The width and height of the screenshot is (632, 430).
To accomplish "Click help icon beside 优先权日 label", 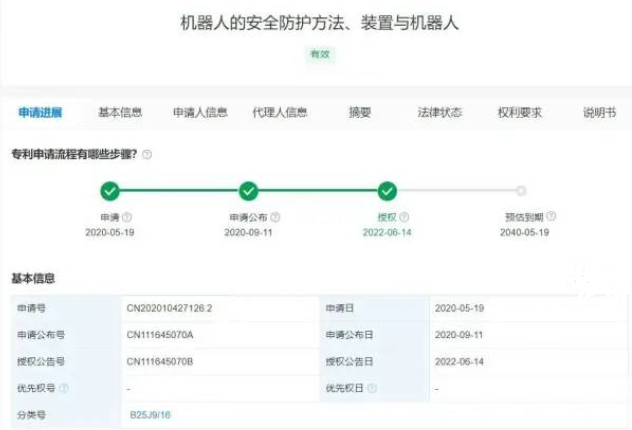I will tap(373, 388).
